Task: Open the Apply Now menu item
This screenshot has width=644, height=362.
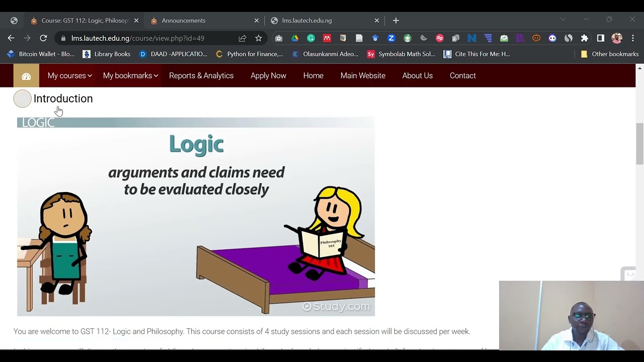Action: [268, 75]
